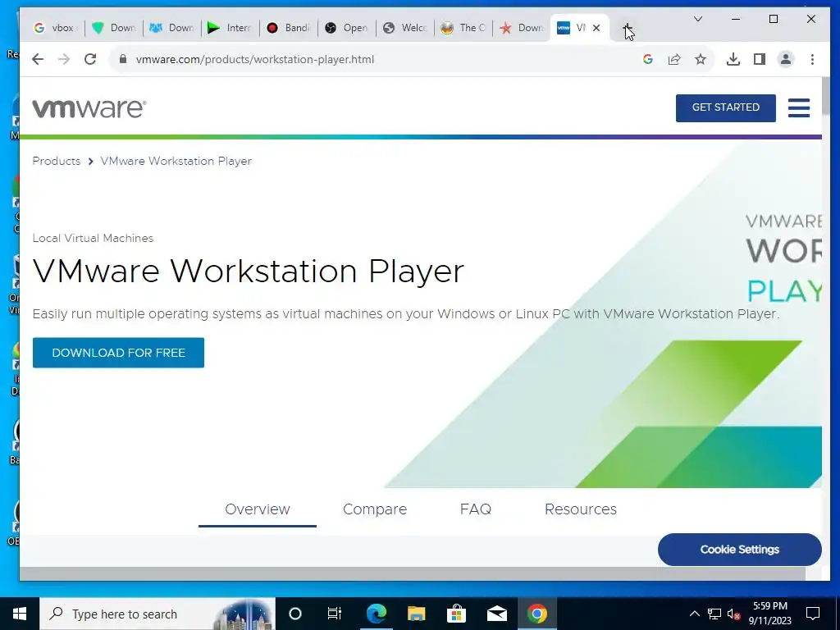
Task: Click Chrome icon in taskbar
Action: [536, 614]
